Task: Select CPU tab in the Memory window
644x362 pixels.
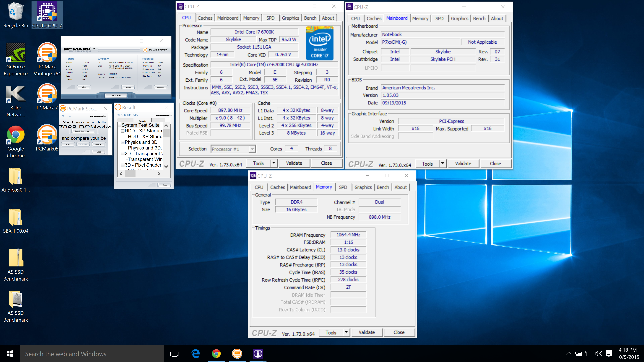Action: tap(259, 187)
